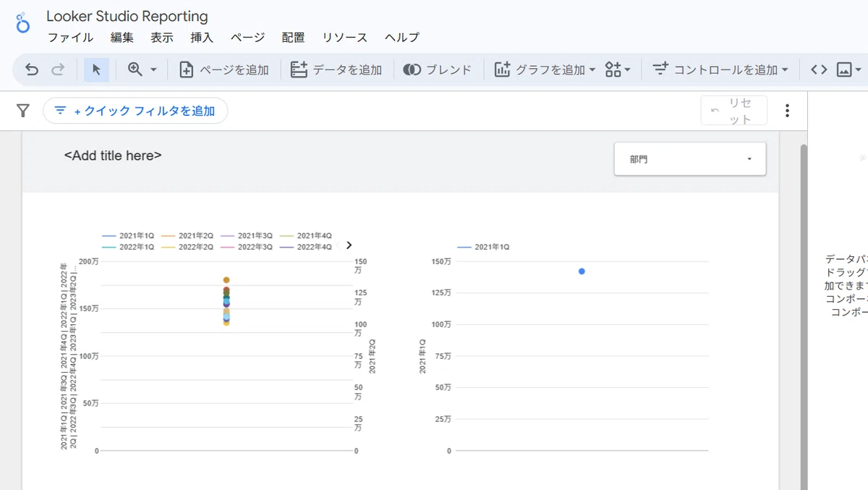Click the 2022年2Q legend entry

point(187,247)
